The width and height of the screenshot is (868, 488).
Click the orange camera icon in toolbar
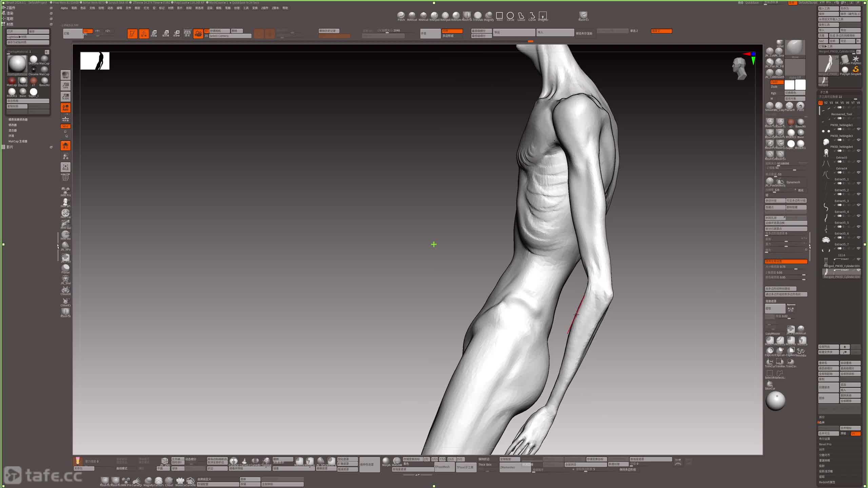pyautogui.click(x=198, y=34)
